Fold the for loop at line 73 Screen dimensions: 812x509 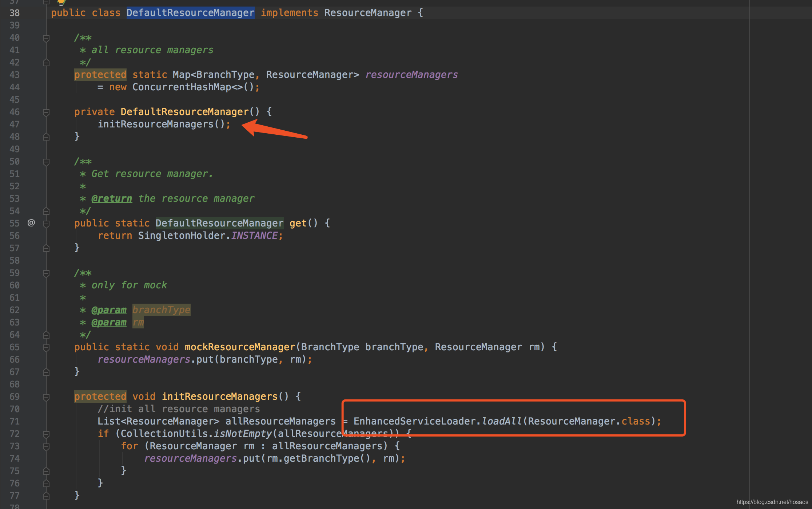click(x=46, y=446)
